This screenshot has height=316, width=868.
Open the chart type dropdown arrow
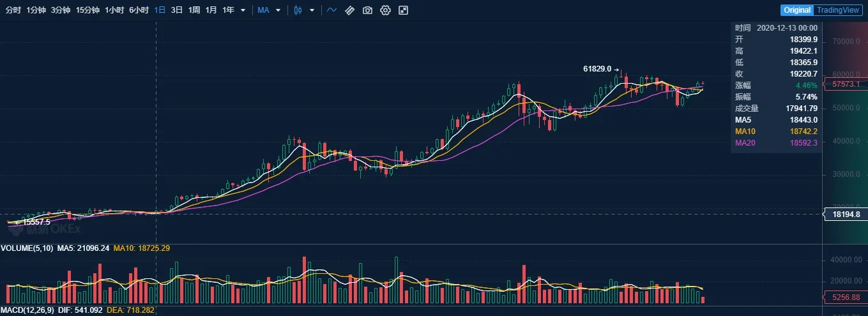[312, 10]
